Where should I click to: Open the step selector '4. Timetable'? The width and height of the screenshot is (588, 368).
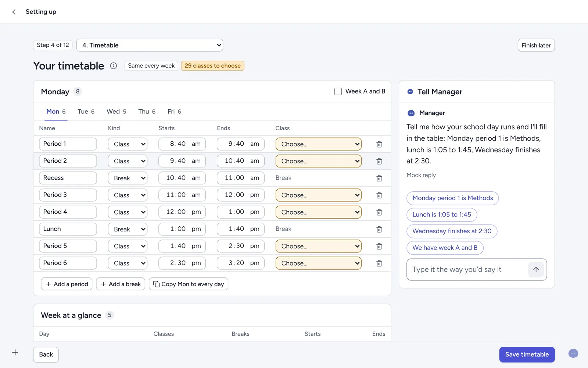click(x=150, y=45)
